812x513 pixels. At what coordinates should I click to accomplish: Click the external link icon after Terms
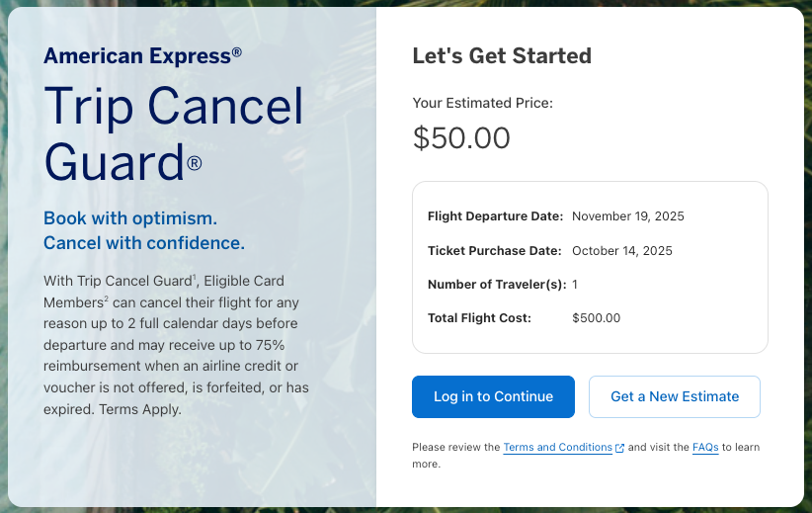pyautogui.click(x=620, y=449)
